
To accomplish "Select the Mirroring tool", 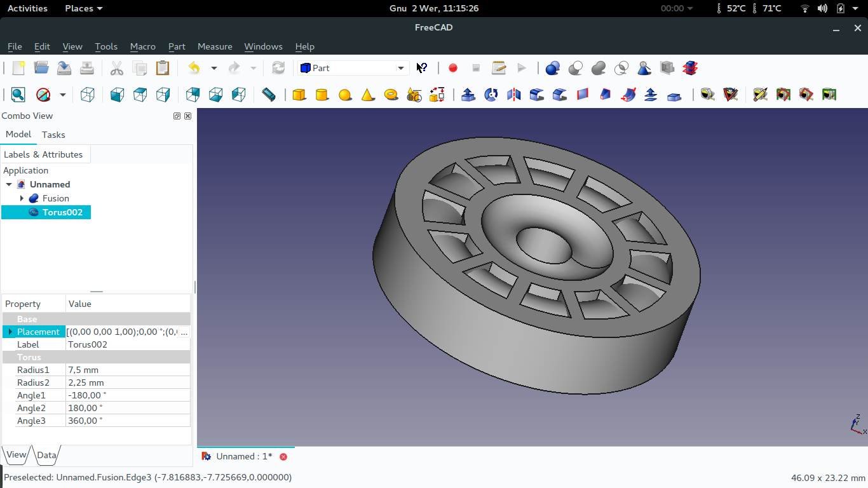I will point(513,94).
